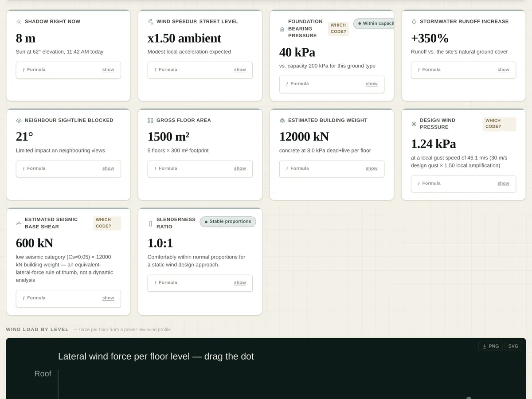This screenshot has width=532, height=399.
Task: Show formula for Neighbour Sightline Blocked
Action: pos(108,168)
